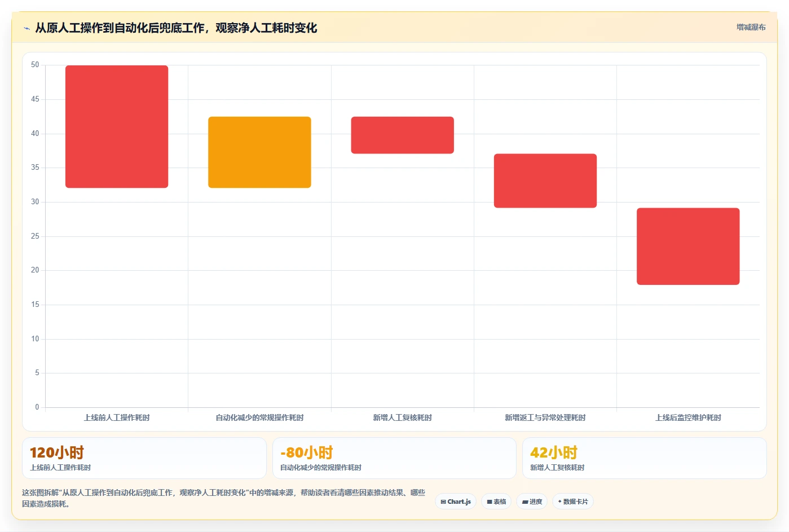Click x-axis label 上线前人工操作耗时
Screen dimensions: 789x532
(117, 417)
